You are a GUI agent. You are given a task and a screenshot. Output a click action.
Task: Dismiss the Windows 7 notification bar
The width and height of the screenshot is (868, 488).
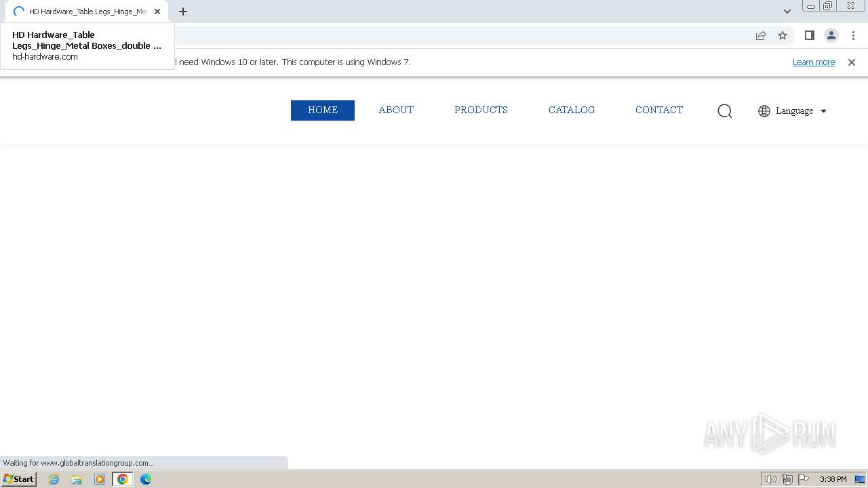pos(852,62)
